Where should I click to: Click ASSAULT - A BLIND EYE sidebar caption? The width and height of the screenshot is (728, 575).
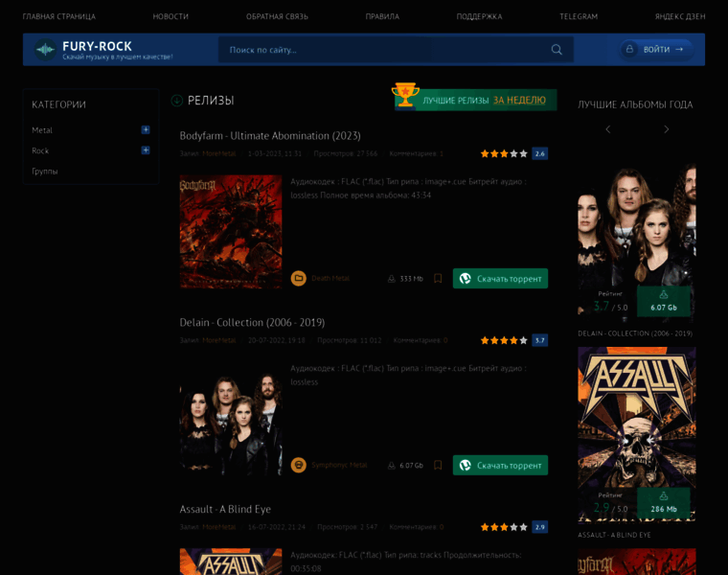click(614, 535)
